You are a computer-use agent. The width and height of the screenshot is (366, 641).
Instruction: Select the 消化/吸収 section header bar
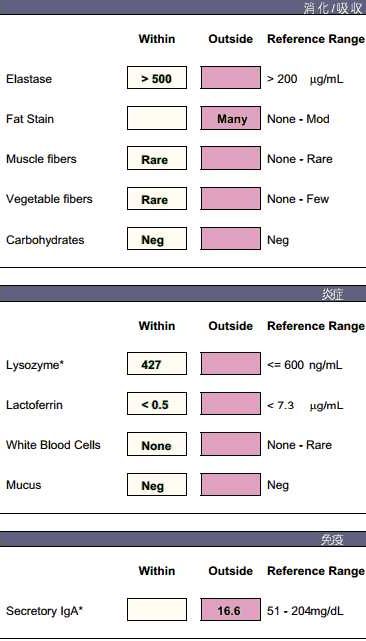(183, 7)
